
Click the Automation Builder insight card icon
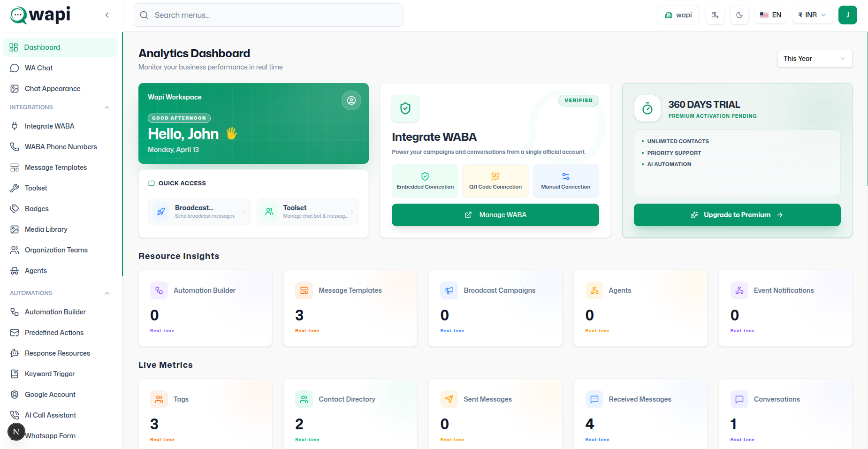pyautogui.click(x=159, y=290)
